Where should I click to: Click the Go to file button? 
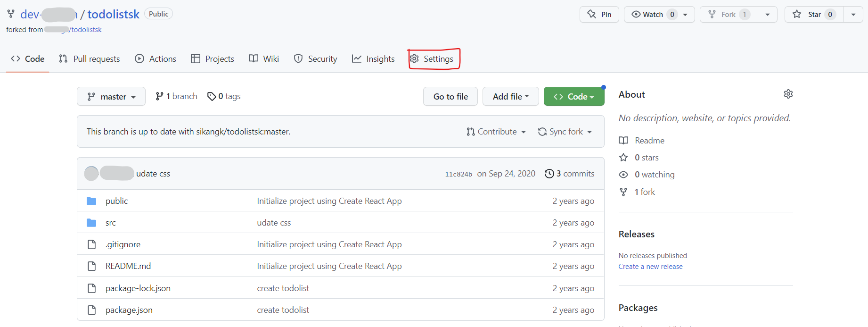[x=450, y=96]
